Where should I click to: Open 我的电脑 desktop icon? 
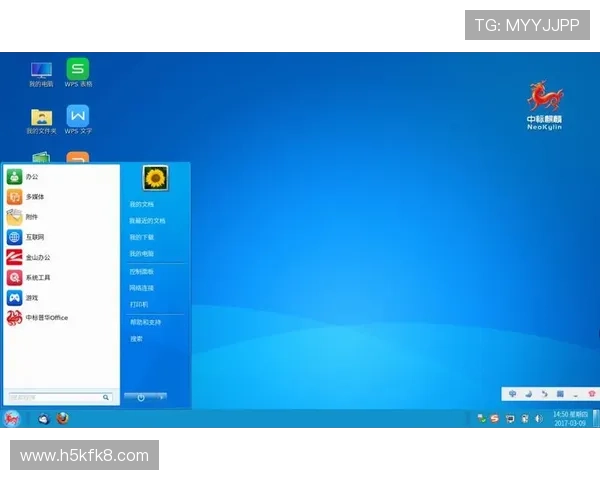41,70
